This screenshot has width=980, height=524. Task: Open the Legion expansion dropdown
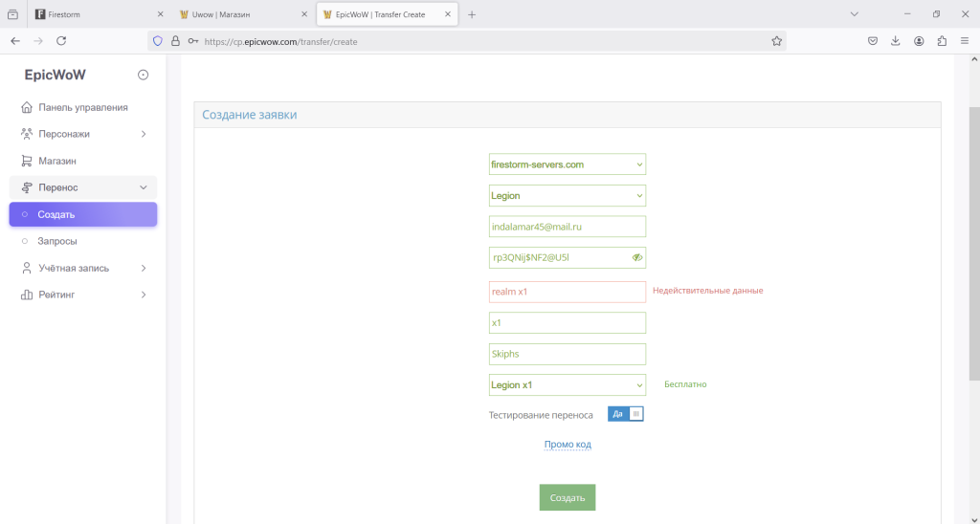[x=567, y=196]
